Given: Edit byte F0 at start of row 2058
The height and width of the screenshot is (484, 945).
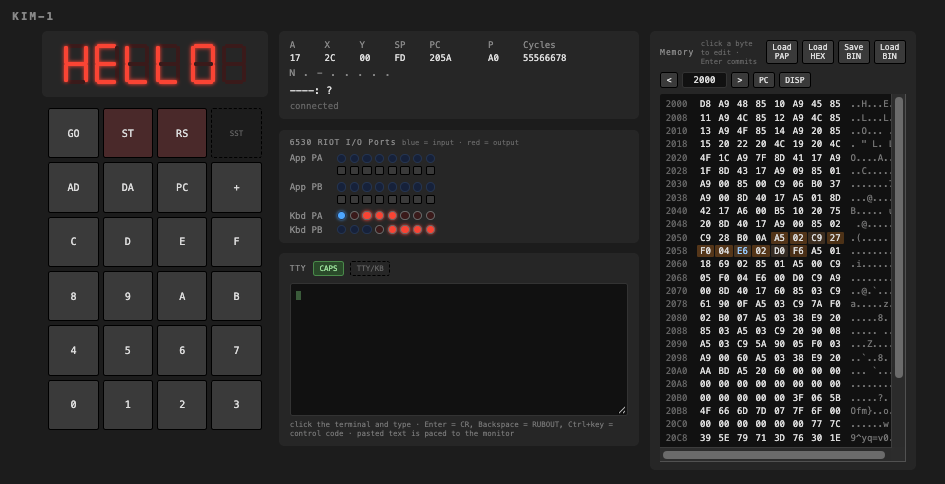Looking at the screenshot, I should [705, 250].
